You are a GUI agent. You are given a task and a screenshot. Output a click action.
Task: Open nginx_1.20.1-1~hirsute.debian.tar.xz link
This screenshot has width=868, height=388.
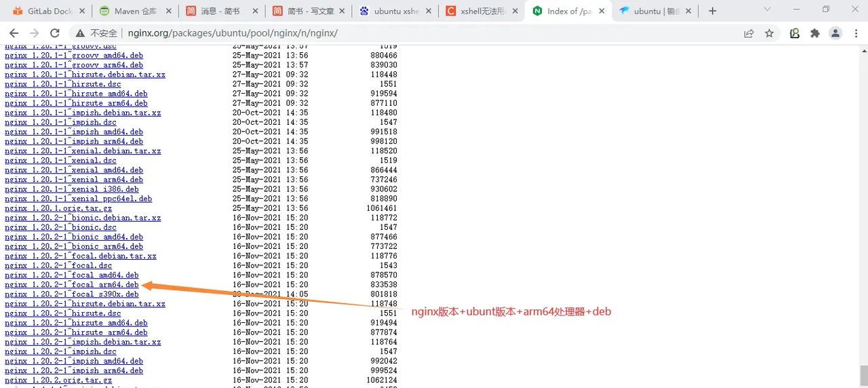pyautogui.click(x=85, y=75)
